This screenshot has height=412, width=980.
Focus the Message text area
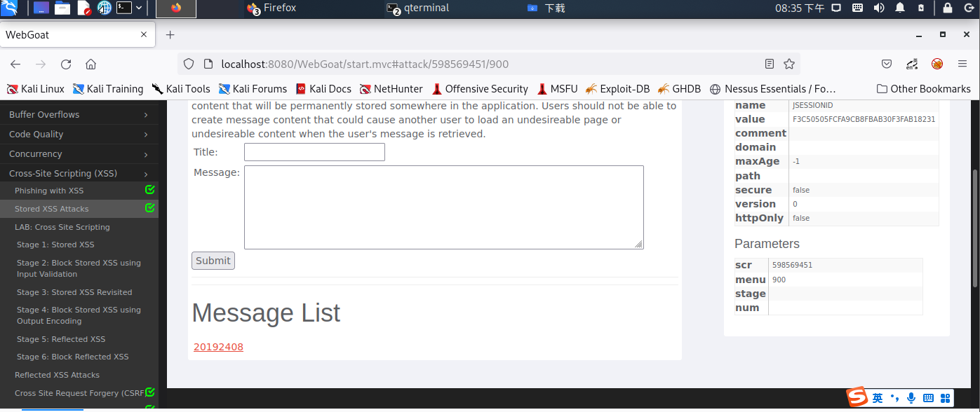tap(444, 207)
